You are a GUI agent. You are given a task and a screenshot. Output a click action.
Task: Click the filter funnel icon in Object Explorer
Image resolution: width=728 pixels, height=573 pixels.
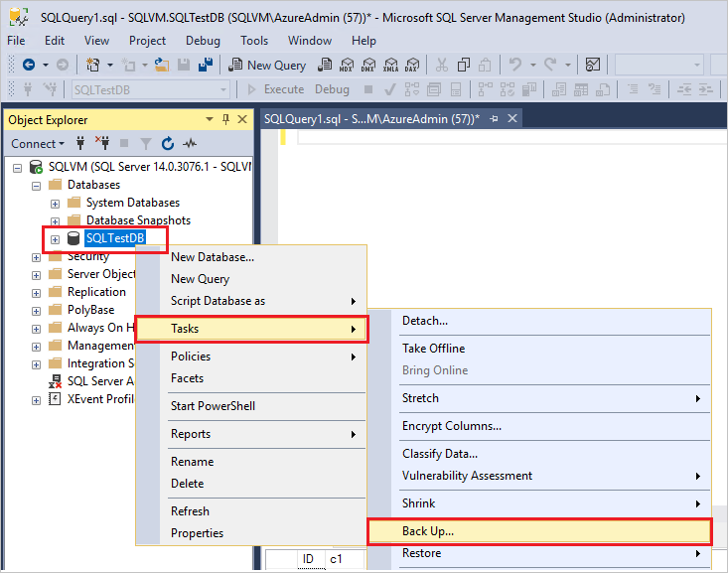click(146, 144)
